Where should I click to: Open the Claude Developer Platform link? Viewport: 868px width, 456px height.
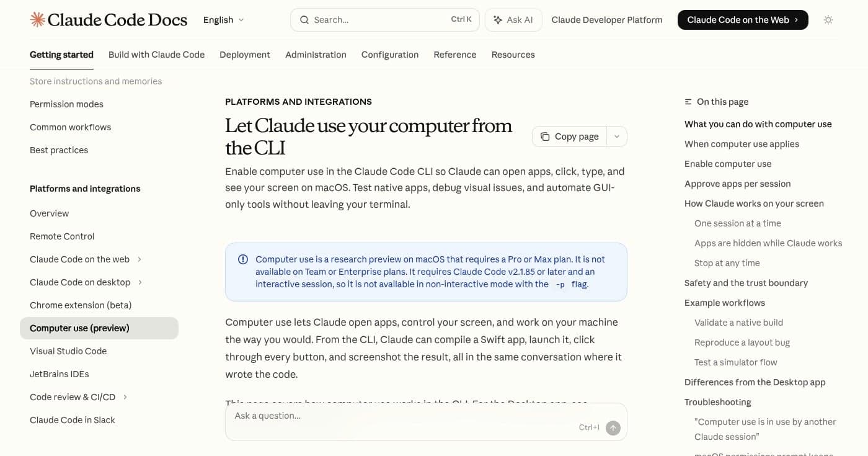click(x=606, y=19)
